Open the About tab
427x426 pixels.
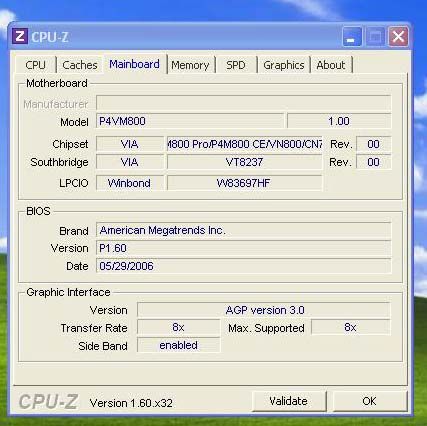[x=331, y=65]
